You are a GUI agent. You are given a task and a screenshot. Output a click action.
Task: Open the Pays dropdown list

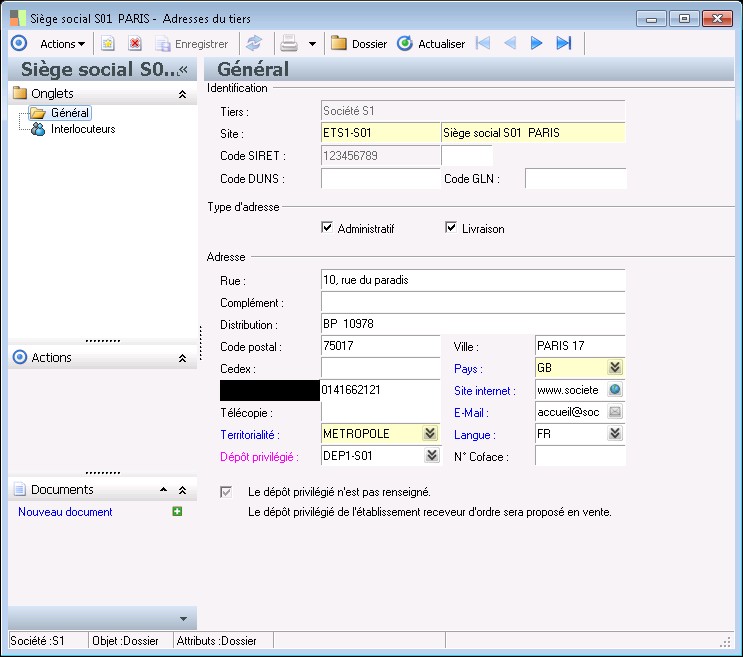[x=615, y=368]
